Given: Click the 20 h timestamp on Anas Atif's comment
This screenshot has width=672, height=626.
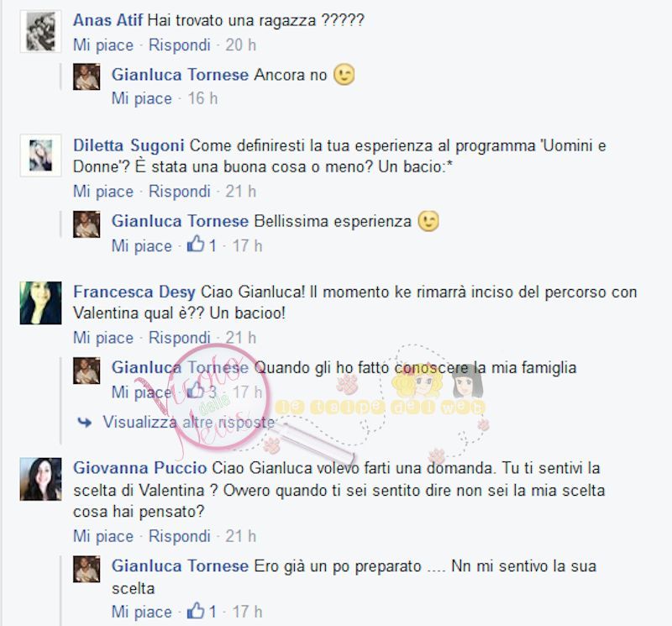Looking at the screenshot, I should click(x=241, y=45).
